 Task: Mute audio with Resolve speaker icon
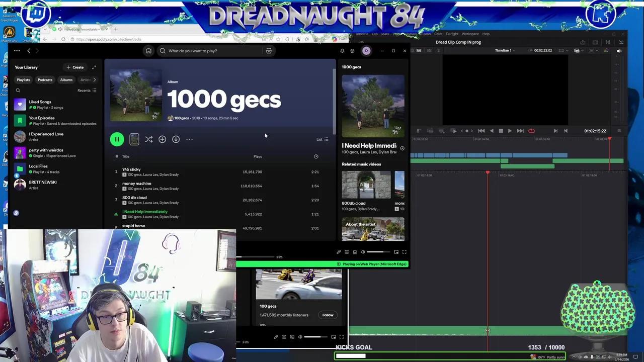(619, 51)
